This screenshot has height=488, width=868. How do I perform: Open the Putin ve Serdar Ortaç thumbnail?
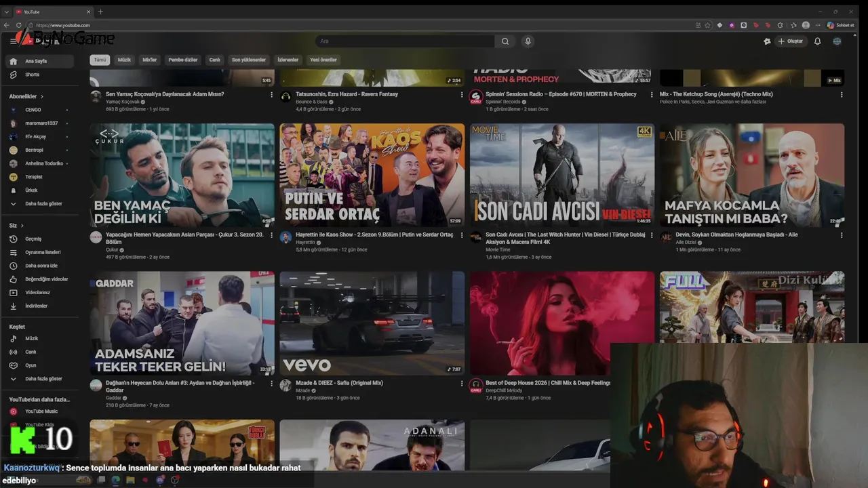[372, 175]
